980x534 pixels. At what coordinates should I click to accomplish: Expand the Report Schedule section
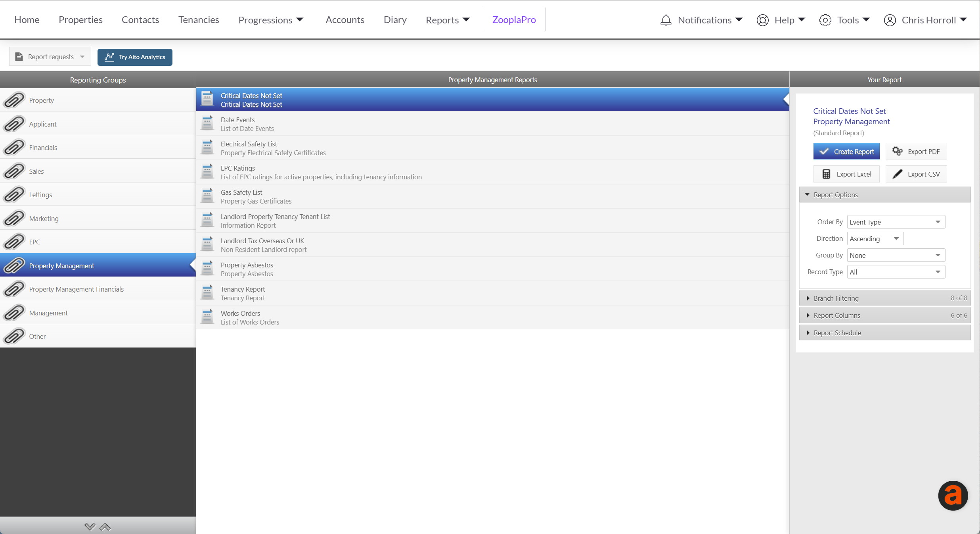tap(884, 332)
